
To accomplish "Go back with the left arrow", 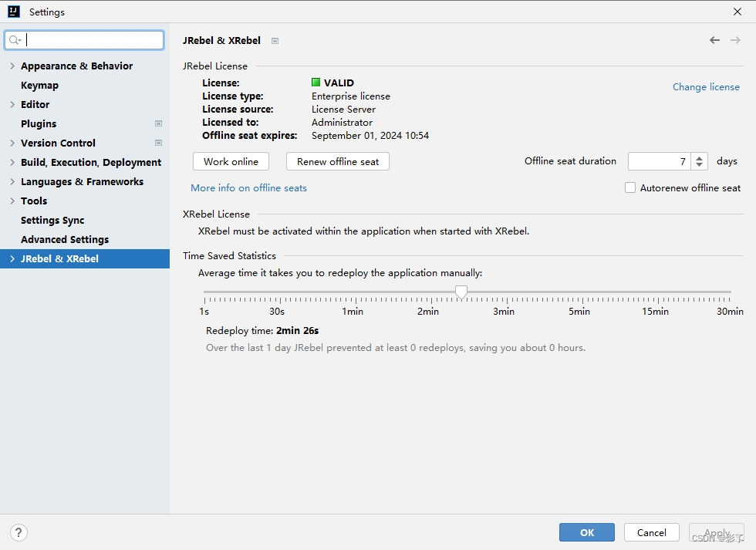I will coord(714,40).
